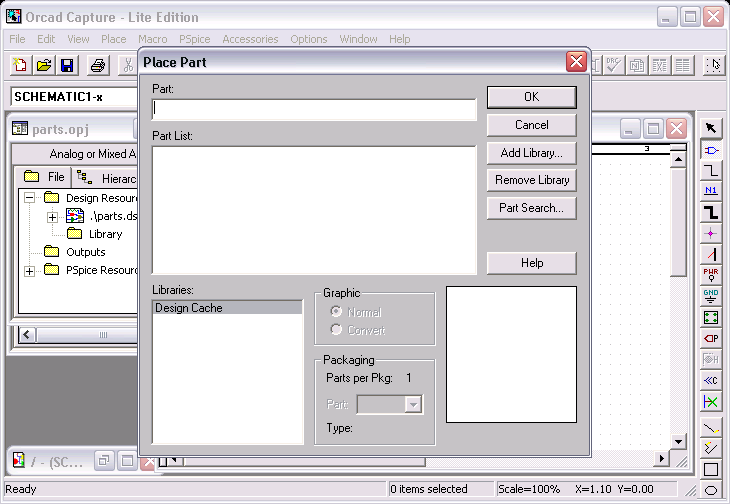Select the Library folder in project tree
The height and width of the screenshot is (504, 730).
click(95, 234)
